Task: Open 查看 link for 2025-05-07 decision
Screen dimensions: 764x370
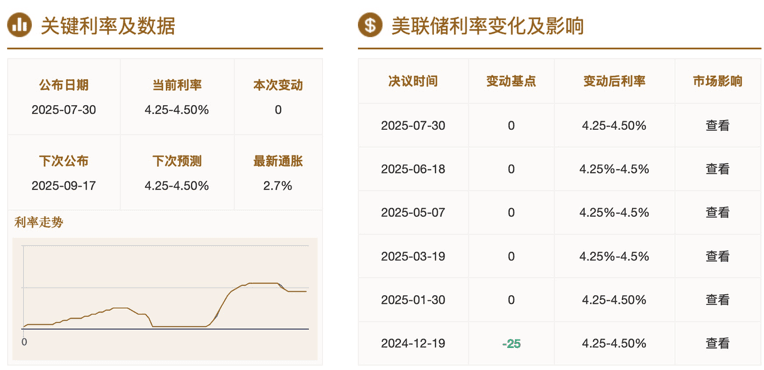Action: pyautogui.click(x=717, y=213)
